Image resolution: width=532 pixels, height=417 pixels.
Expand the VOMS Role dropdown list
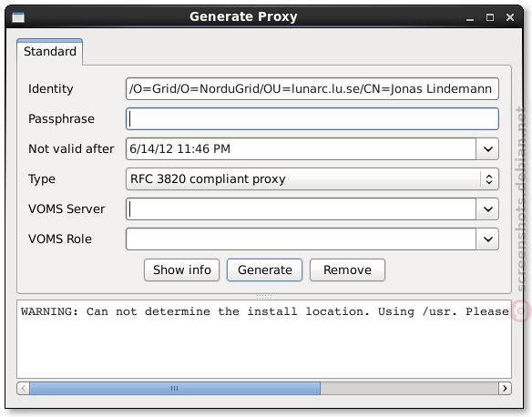(x=488, y=239)
